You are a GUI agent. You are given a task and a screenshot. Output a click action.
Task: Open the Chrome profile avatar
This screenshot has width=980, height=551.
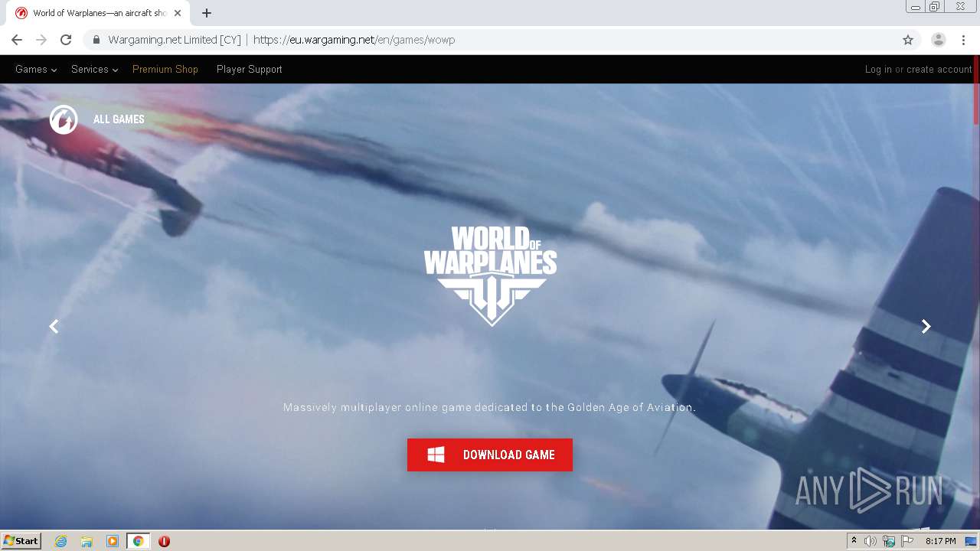(x=939, y=40)
